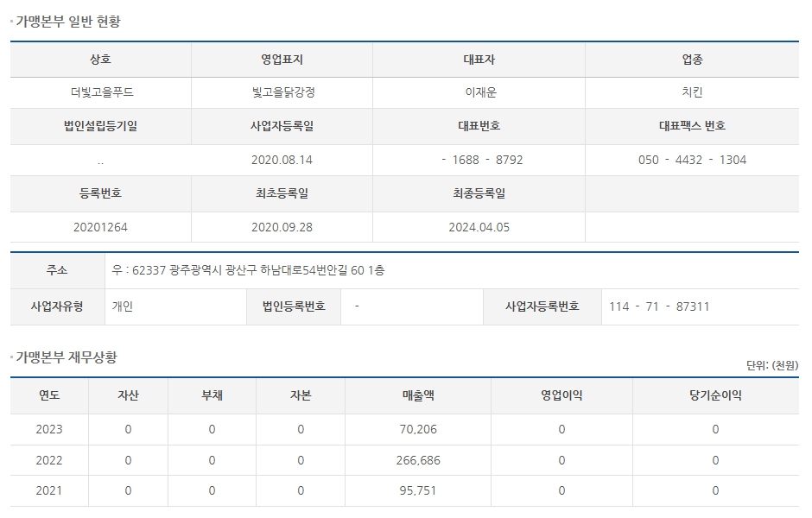The image size is (812, 518).
Task: Click the 2023 row 당기순이익 value 0
Action: tap(715, 430)
